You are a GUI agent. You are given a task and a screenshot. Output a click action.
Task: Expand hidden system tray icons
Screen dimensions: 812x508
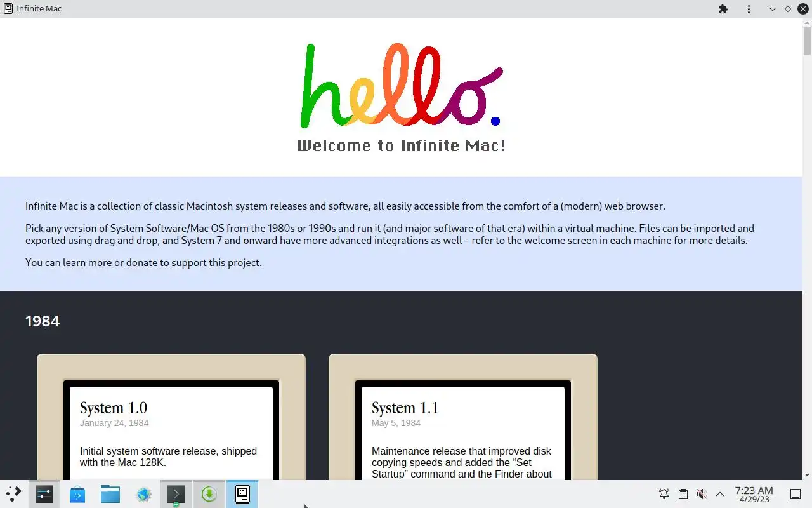point(720,494)
